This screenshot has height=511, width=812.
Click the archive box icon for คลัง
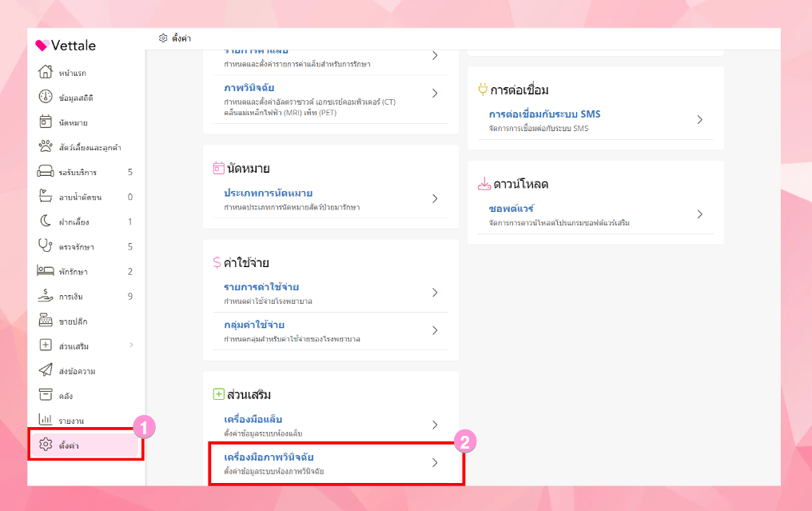[46, 395]
